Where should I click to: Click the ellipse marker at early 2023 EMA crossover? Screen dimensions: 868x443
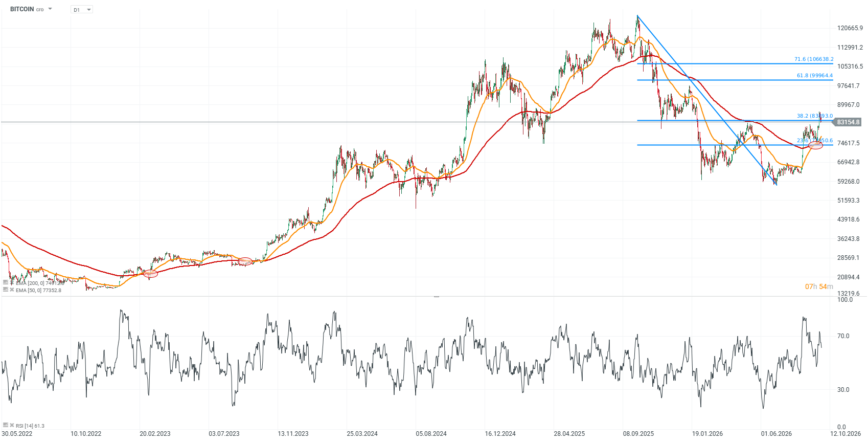tap(150, 274)
